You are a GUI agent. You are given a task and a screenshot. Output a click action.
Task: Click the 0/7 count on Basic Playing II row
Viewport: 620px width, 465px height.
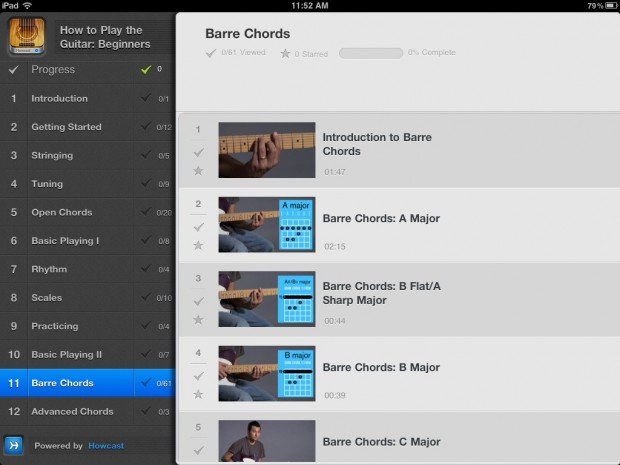164,355
